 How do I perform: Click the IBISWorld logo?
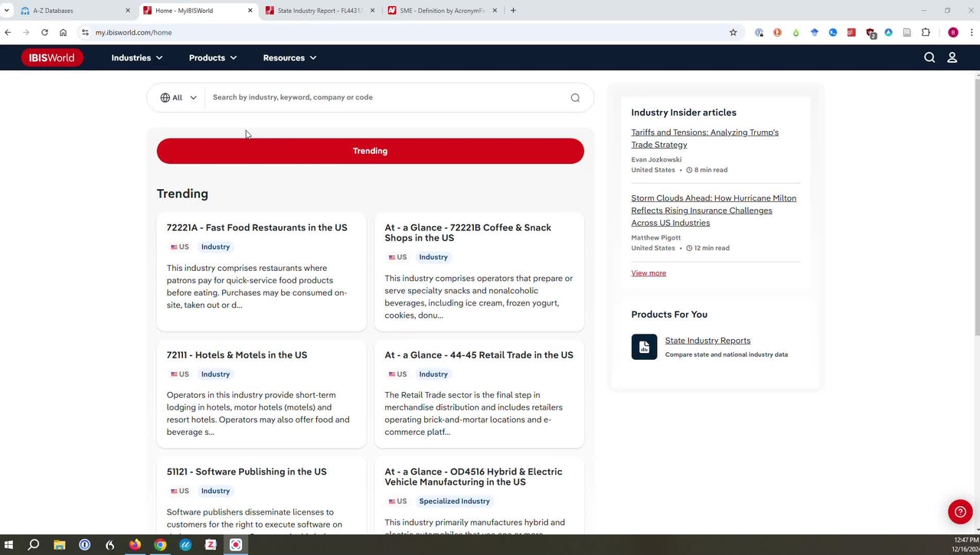pos(52,57)
